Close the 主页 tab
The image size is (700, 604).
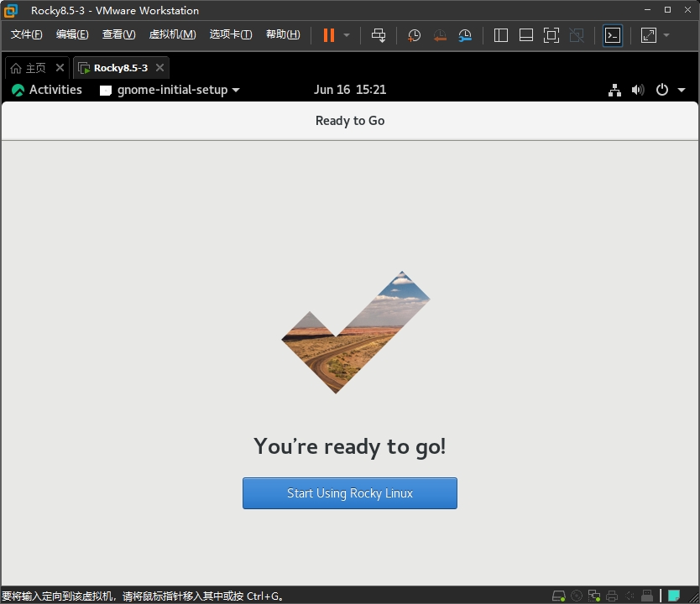(x=60, y=68)
